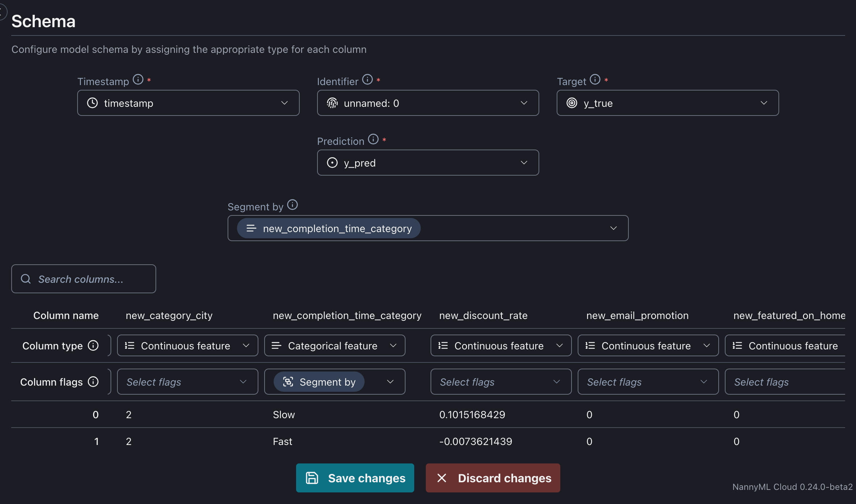The image size is (856, 504).
Task: Click the info icon next to the Timestamp label
Action: (x=138, y=79)
